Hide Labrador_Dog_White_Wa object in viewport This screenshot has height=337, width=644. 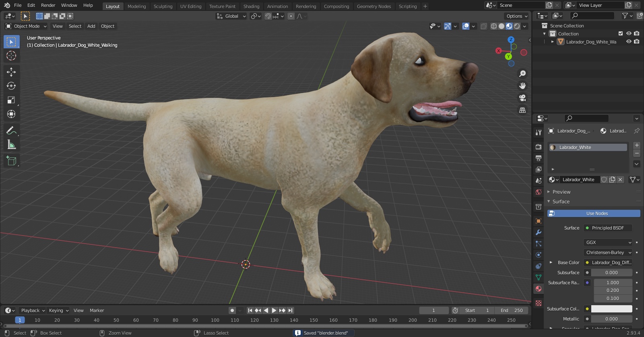coord(629,41)
